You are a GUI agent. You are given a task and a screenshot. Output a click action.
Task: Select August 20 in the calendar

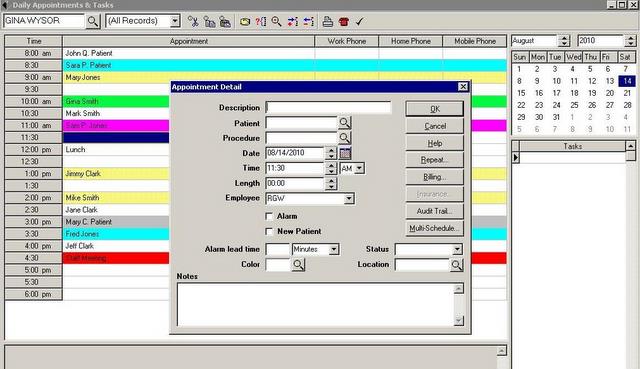(610, 93)
